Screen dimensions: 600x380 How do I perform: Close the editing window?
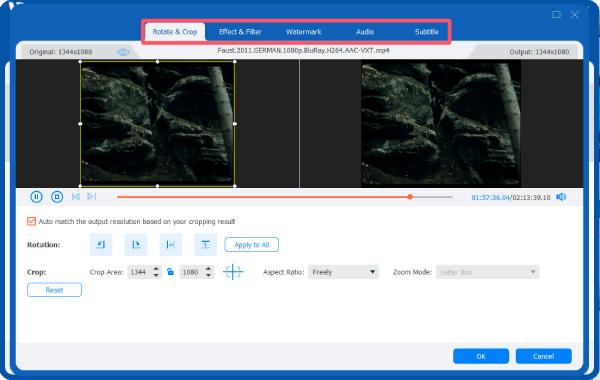point(575,15)
